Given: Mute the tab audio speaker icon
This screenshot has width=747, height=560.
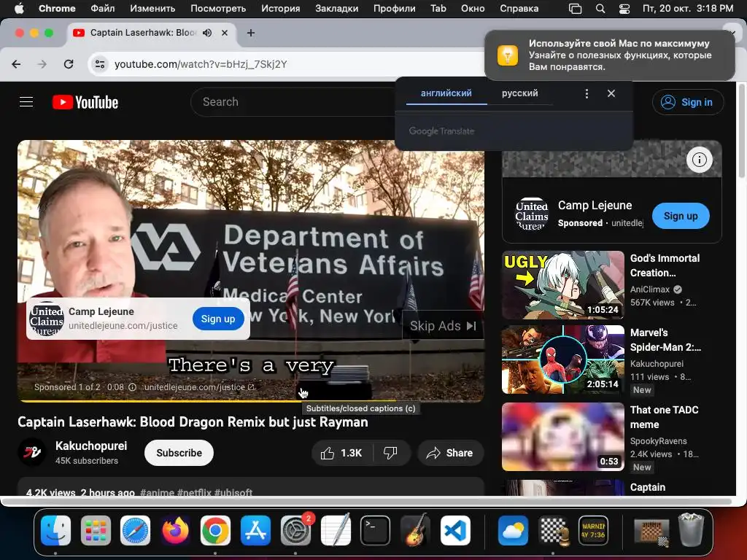Looking at the screenshot, I should coord(207,33).
